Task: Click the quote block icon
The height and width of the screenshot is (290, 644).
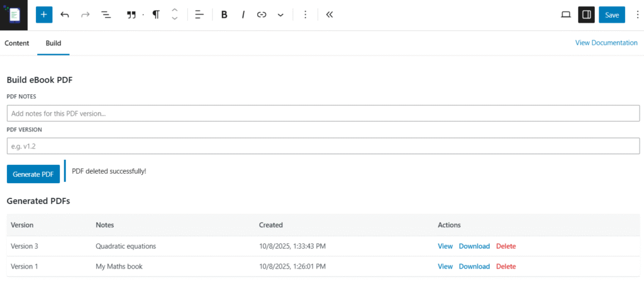Action: point(131,15)
